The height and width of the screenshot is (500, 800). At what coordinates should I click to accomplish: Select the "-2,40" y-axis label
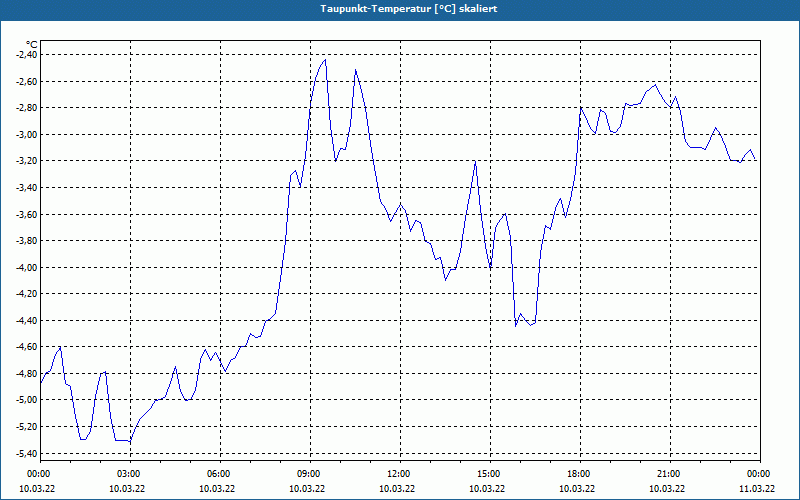coord(25,55)
